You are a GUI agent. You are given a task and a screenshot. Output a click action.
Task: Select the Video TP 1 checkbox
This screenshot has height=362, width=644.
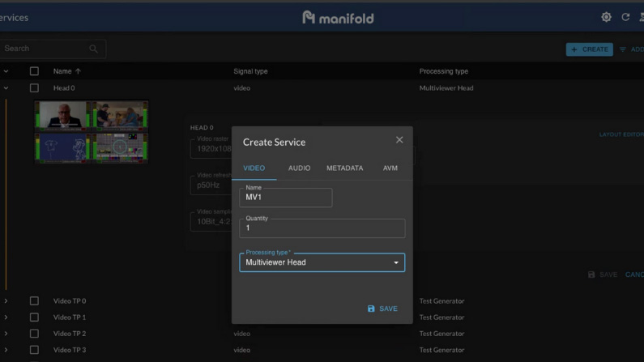point(34,317)
